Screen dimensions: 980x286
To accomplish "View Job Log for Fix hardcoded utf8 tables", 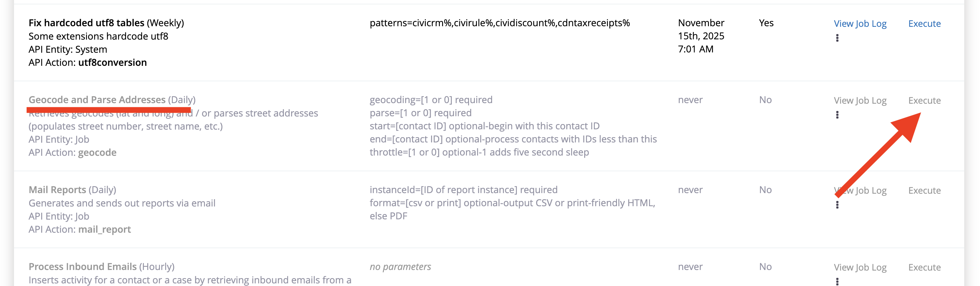I will pyautogui.click(x=860, y=24).
